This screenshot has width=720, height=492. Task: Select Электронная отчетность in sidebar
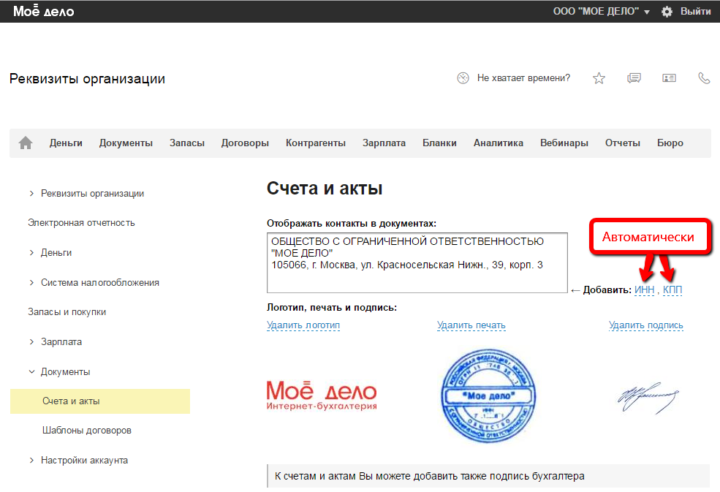point(81,223)
